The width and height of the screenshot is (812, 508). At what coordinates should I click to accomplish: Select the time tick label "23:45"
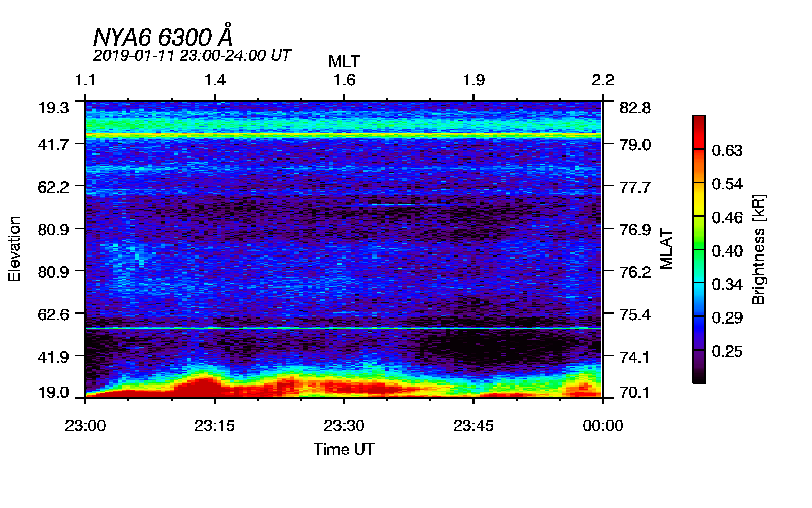473,426
